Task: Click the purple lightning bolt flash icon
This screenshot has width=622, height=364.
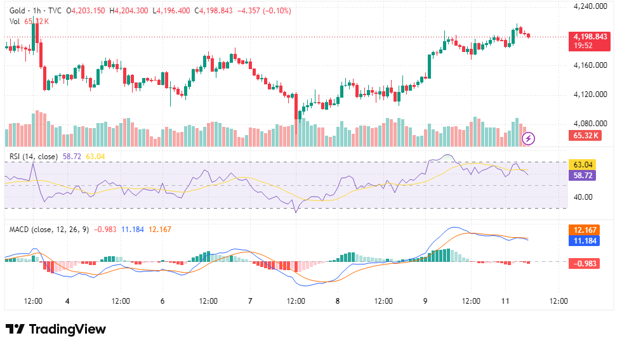Action: [x=528, y=138]
